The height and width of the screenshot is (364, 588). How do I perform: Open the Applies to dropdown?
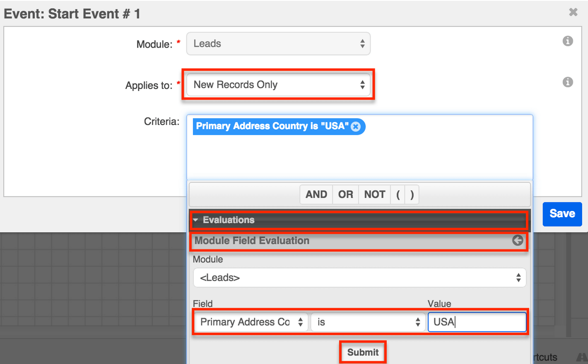coord(278,85)
